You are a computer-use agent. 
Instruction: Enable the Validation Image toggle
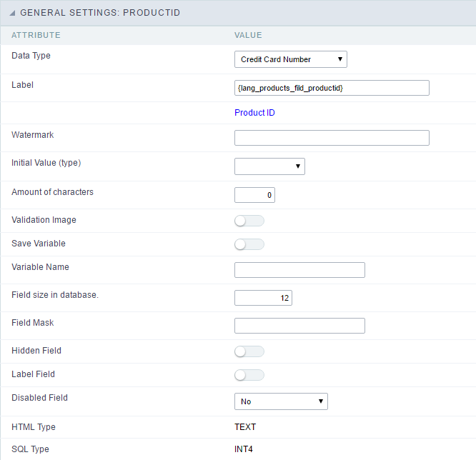(x=249, y=221)
